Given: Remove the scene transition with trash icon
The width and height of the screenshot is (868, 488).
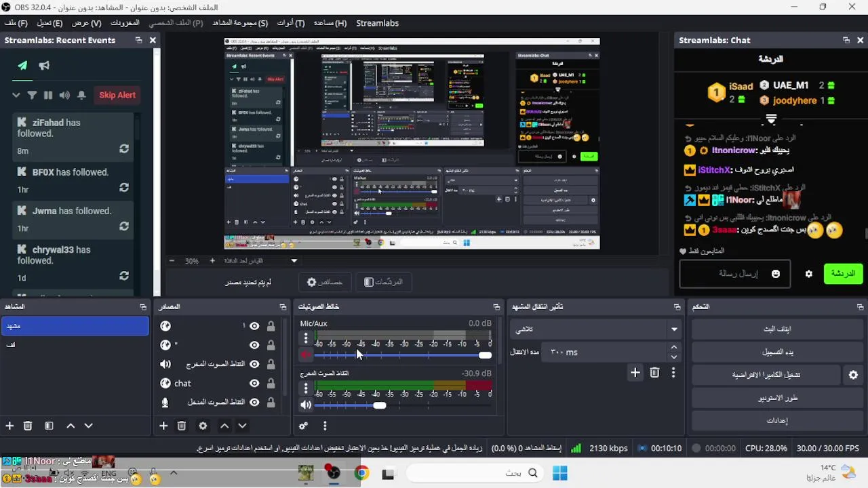Looking at the screenshot, I should [654, 372].
